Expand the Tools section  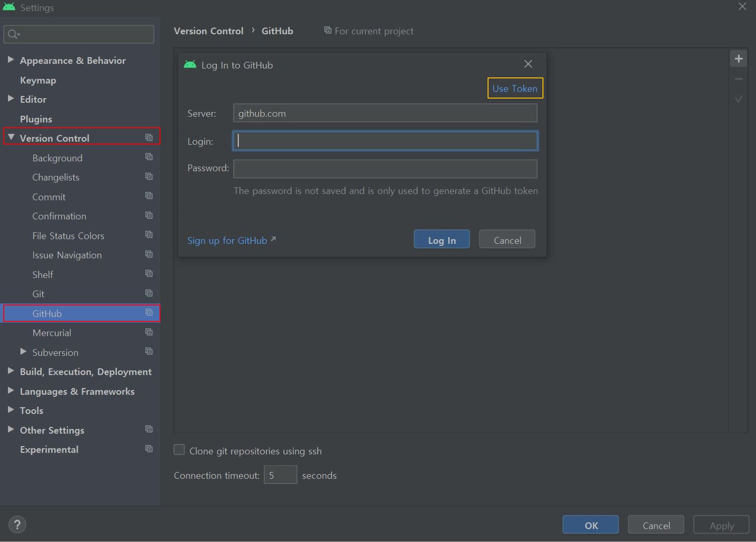(x=10, y=410)
